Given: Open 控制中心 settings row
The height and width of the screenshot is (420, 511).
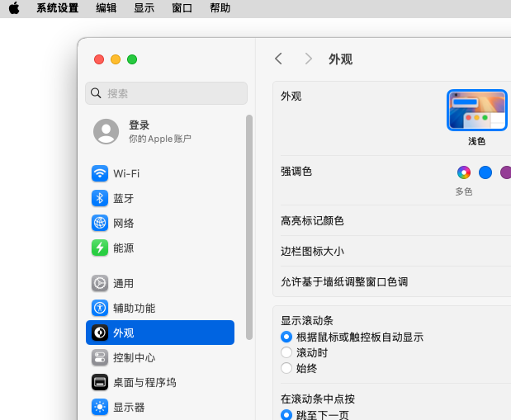Looking at the screenshot, I should (160, 357).
